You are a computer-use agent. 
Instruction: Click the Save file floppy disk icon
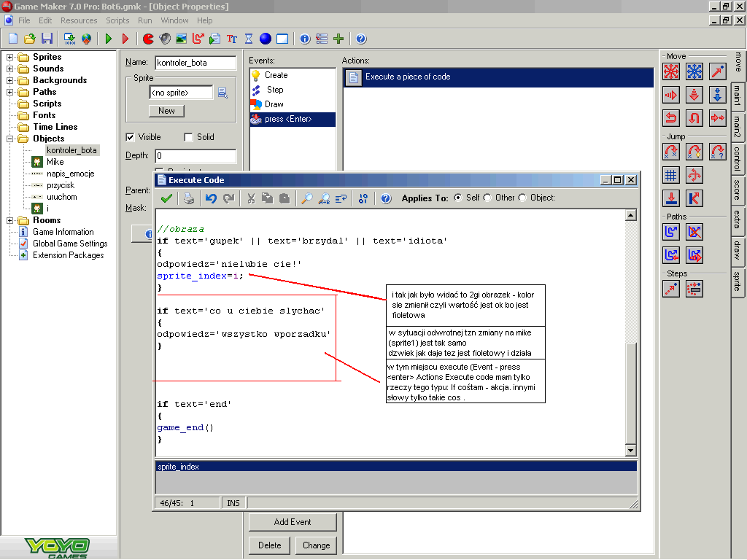pos(47,39)
